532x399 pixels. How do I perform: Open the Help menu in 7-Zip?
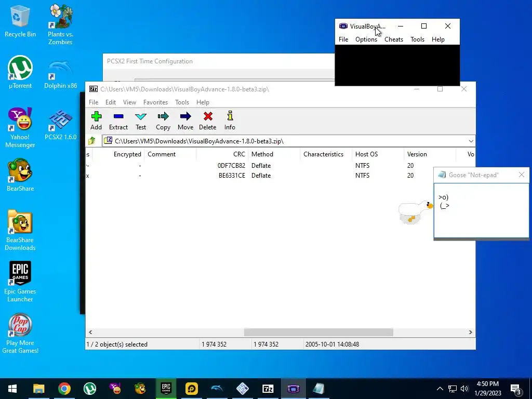click(203, 102)
